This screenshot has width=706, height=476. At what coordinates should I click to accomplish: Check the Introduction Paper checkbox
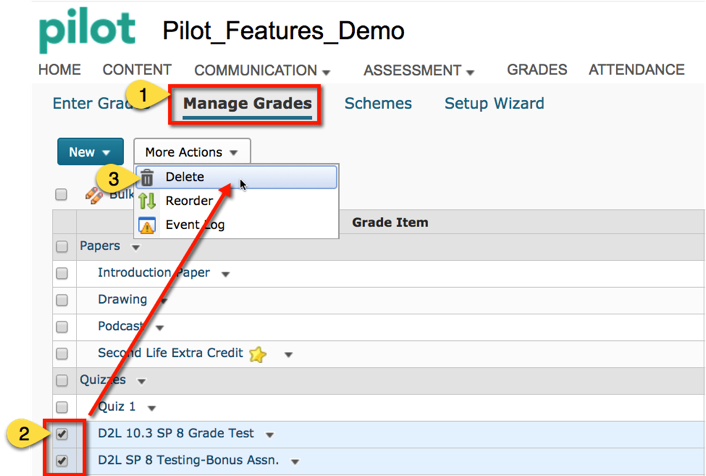62,273
